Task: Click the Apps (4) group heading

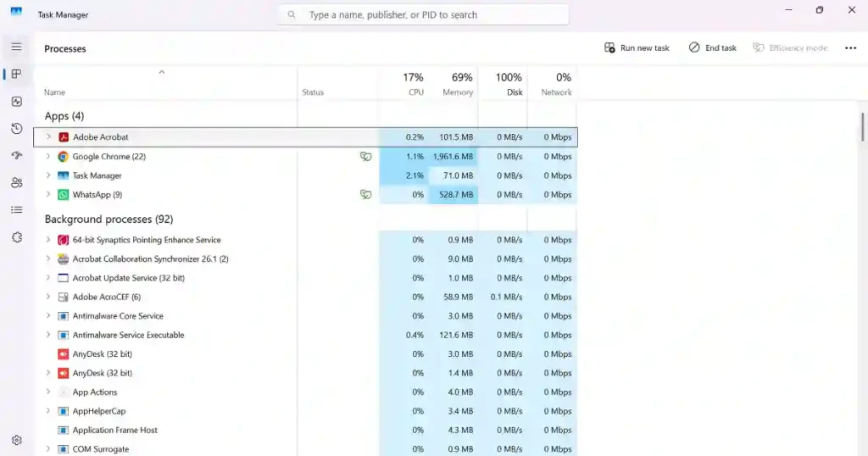Action: (x=64, y=116)
